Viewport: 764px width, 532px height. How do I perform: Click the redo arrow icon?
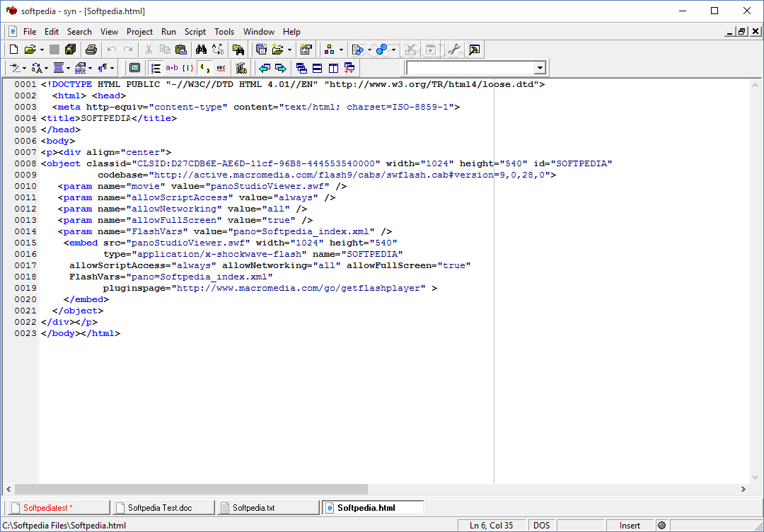pos(128,50)
